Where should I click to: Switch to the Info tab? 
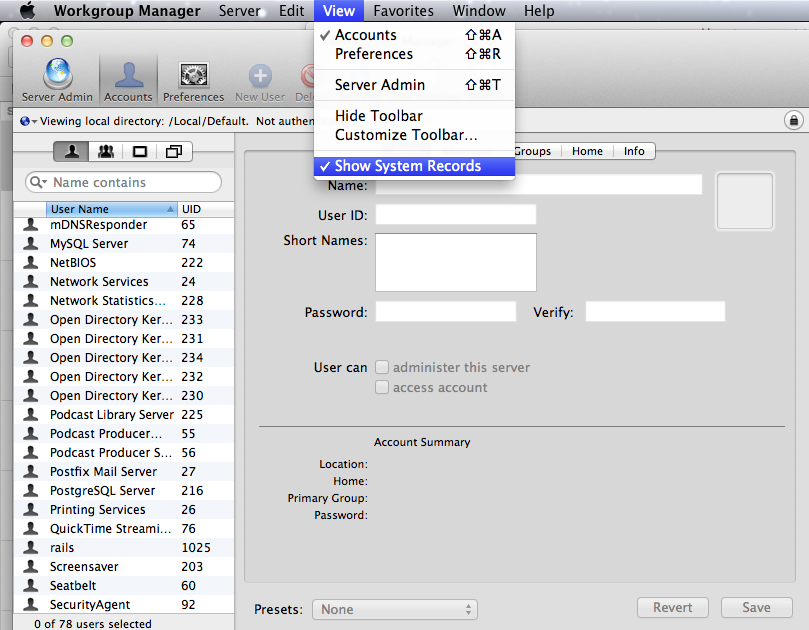(634, 151)
